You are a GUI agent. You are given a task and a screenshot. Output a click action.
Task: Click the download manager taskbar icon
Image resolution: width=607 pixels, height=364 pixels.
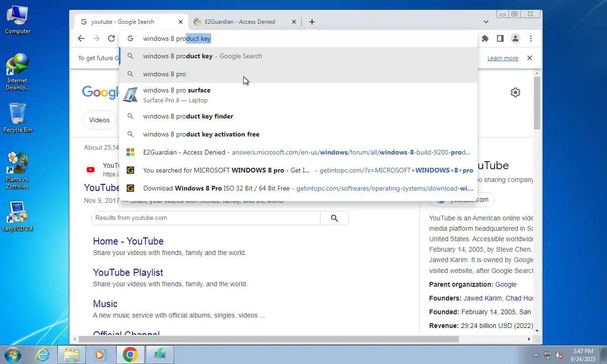coord(160,355)
